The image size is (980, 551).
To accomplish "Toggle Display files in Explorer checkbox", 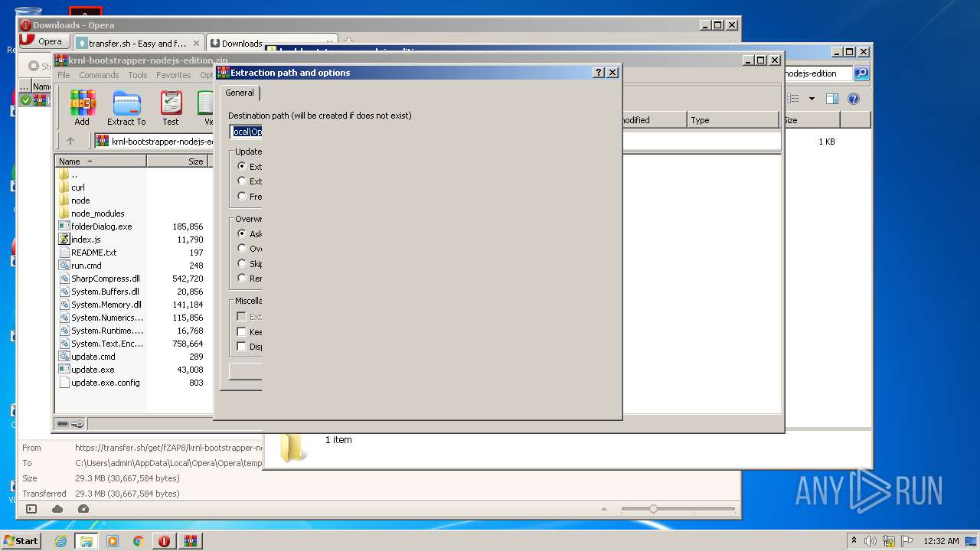I will pos(241,347).
